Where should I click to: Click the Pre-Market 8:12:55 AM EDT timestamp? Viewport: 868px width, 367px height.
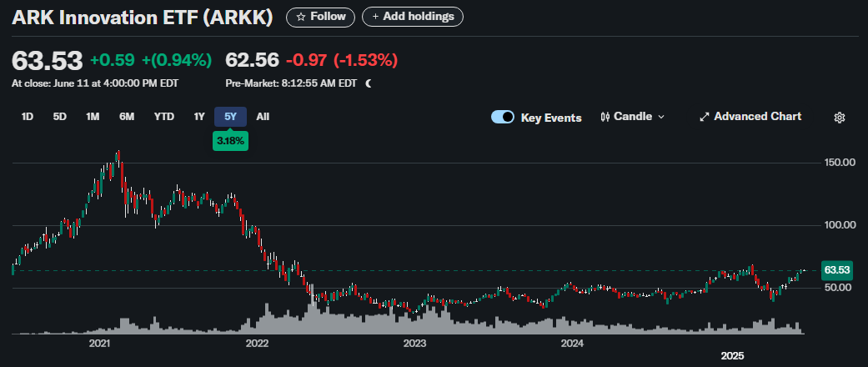[x=291, y=83]
